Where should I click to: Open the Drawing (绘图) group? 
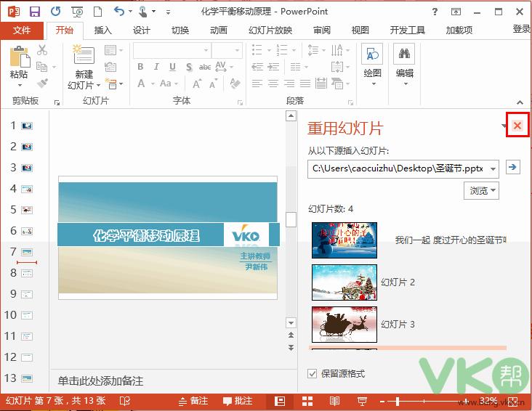372,65
